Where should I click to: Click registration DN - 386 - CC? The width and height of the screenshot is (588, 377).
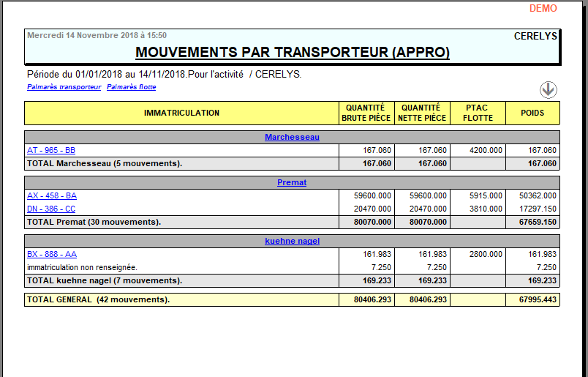(51, 209)
